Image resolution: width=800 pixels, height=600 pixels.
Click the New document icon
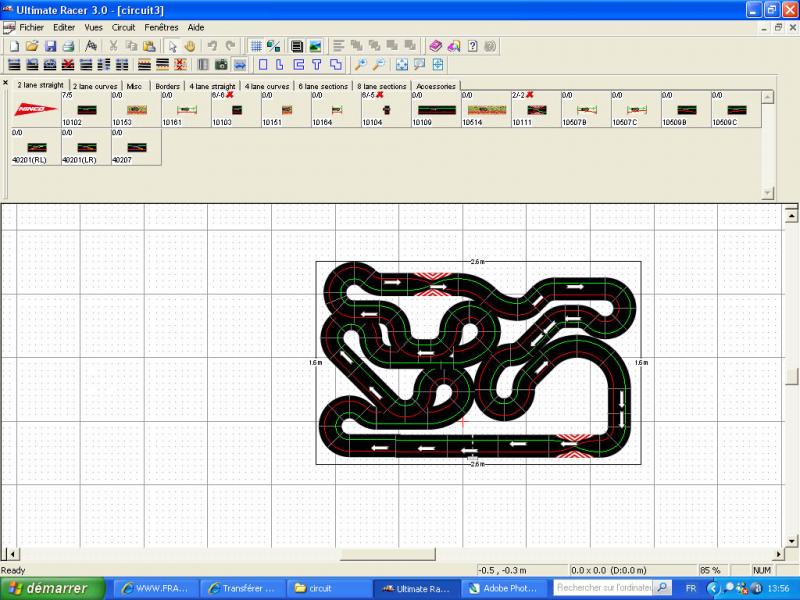(x=14, y=46)
